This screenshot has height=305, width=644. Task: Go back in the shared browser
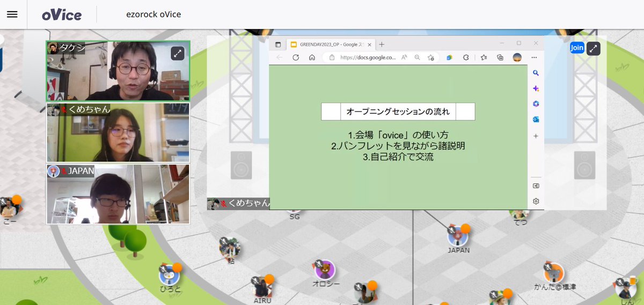coord(279,57)
